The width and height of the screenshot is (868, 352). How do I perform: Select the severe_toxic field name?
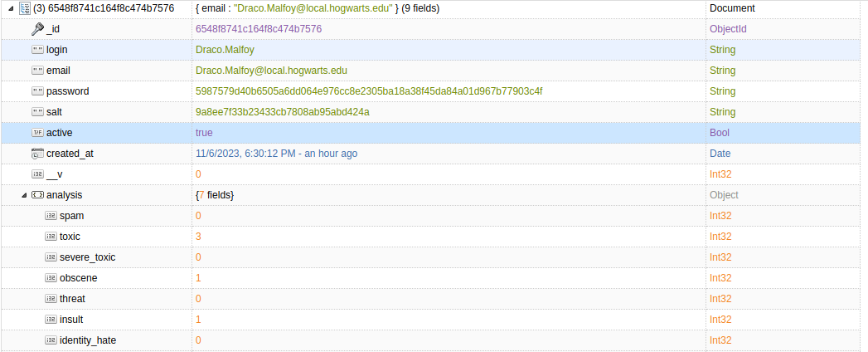(x=88, y=257)
